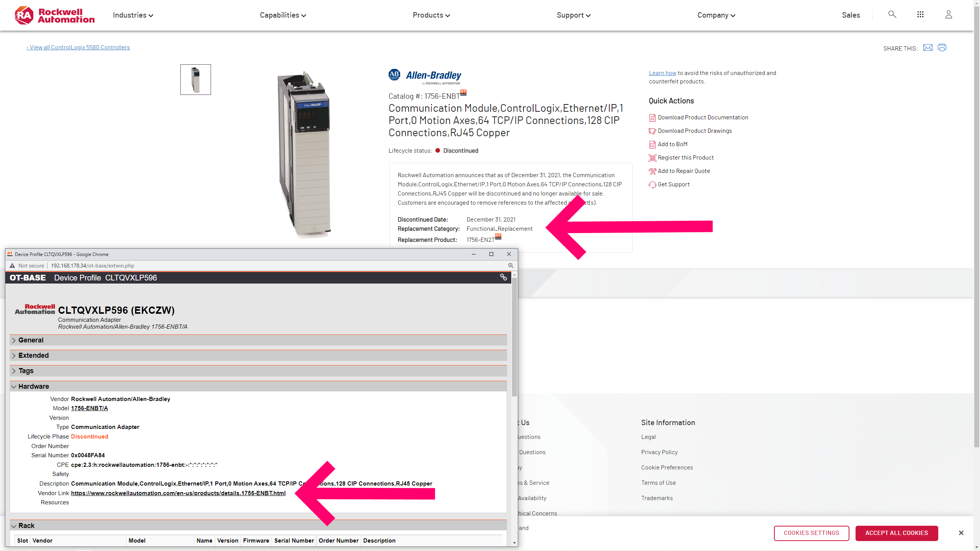Screen dimensions: 980x551
Task: Go back to View all ControlLogix 5580 Controllers
Action: tap(78, 47)
